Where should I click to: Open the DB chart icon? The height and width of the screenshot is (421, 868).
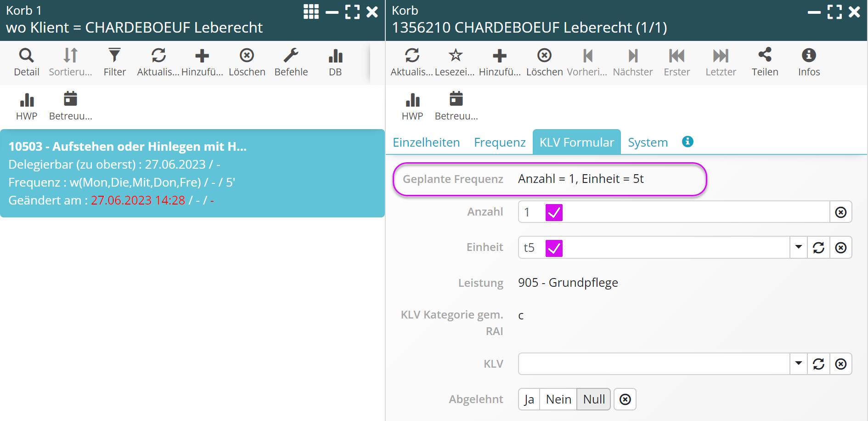coord(335,62)
